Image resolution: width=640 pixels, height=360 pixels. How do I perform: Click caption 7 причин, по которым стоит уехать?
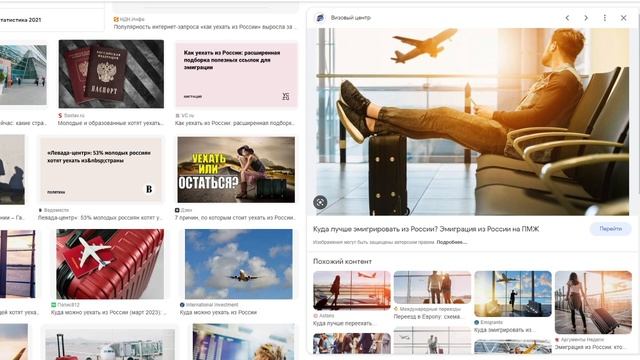235,218
